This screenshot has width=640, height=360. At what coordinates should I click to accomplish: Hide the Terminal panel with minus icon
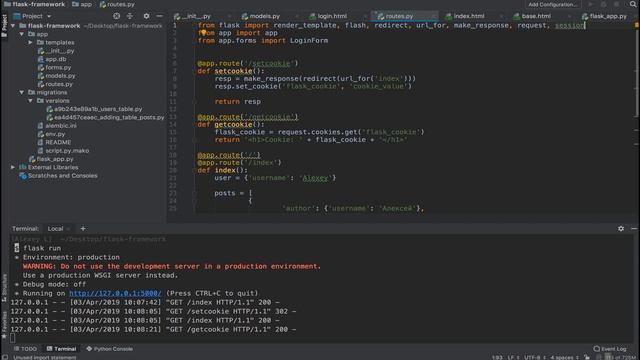(x=634, y=229)
